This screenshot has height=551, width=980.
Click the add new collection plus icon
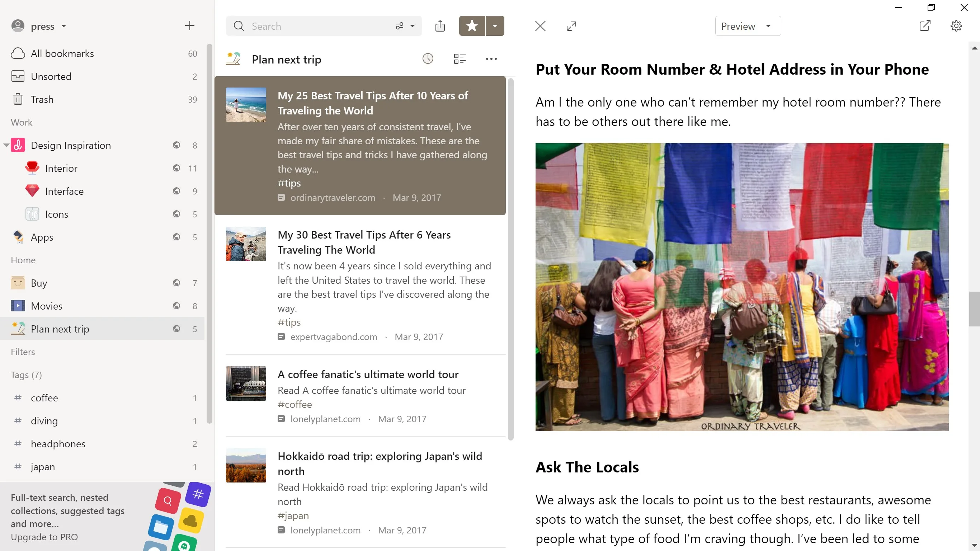pyautogui.click(x=189, y=26)
